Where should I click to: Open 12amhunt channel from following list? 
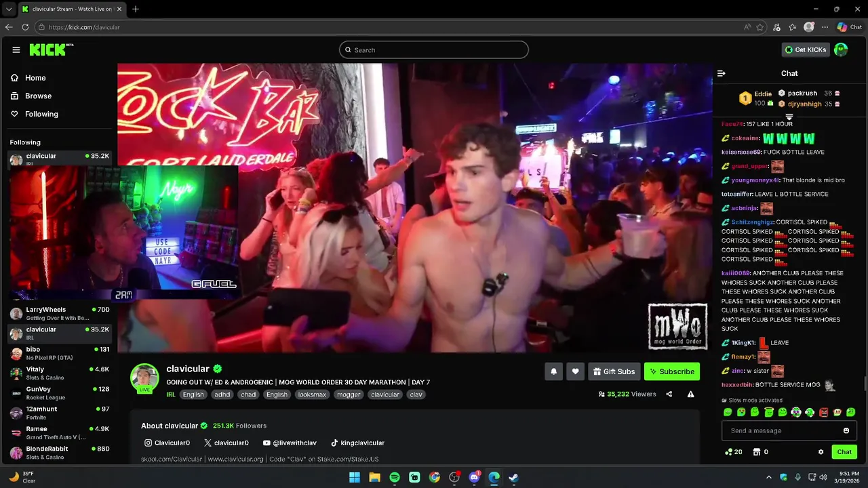tap(60, 413)
